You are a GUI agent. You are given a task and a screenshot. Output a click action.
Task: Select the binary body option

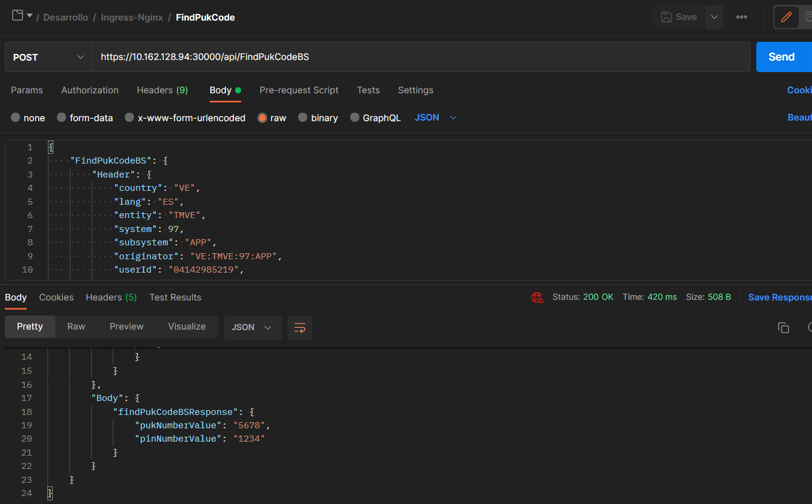pyautogui.click(x=318, y=118)
